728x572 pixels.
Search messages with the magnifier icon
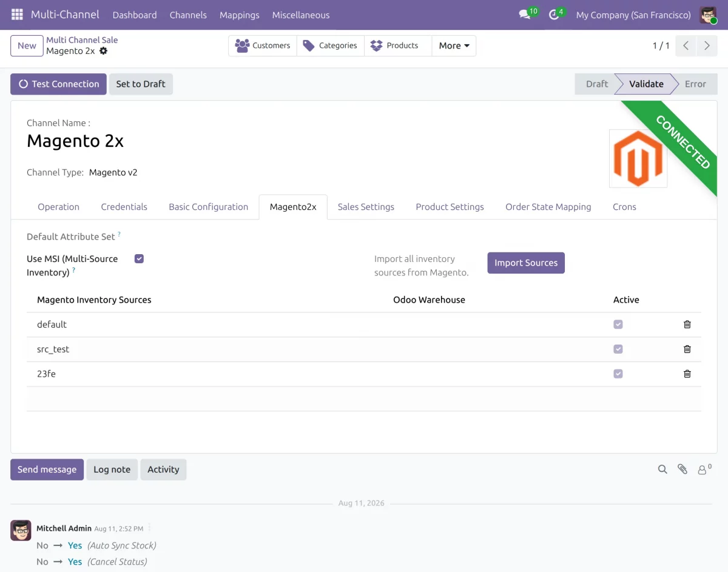click(662, 469)
